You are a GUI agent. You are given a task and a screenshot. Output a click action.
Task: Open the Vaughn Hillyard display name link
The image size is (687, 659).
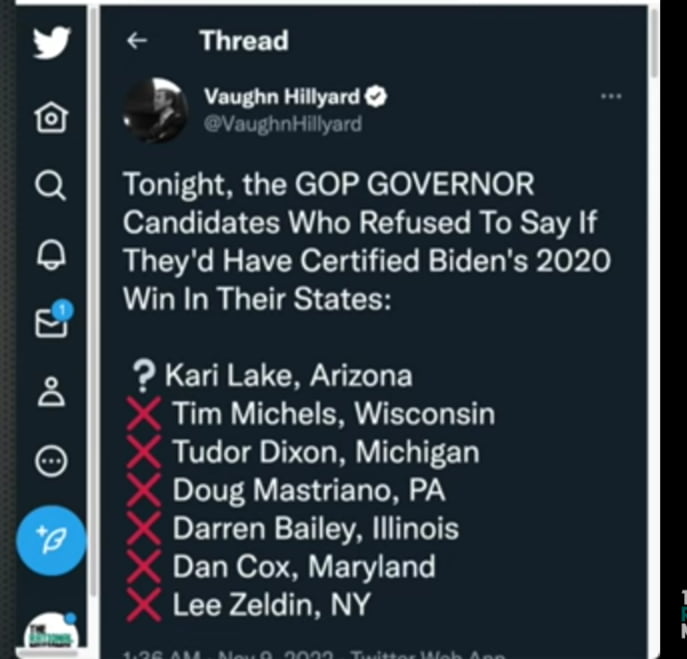pos(280,96)
